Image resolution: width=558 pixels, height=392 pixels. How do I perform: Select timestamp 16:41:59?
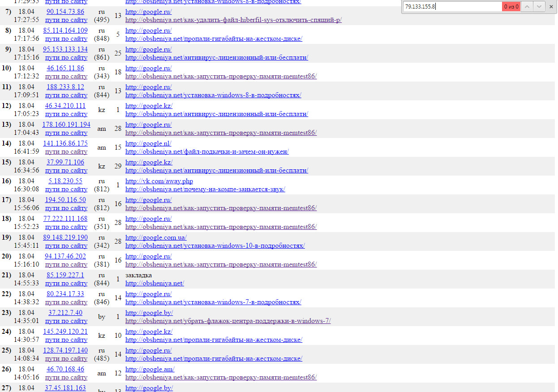click(x=26, y=151)
